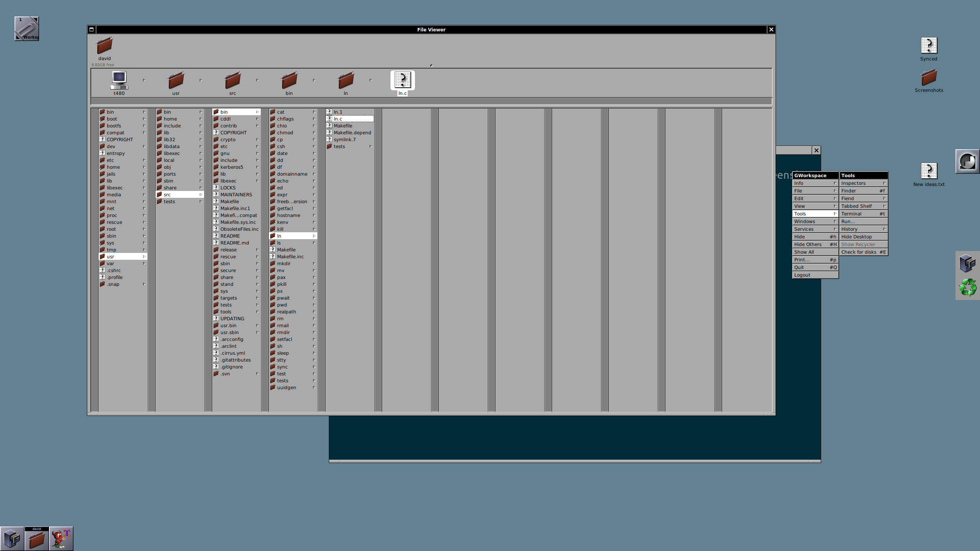This screenshot has width=980, height=551.
Task: Expand the home folder arrow in the first column
Action: 144,167
